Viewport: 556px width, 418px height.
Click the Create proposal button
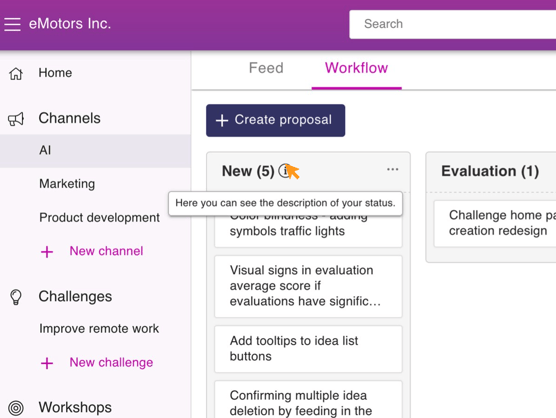tap(276, 120)
